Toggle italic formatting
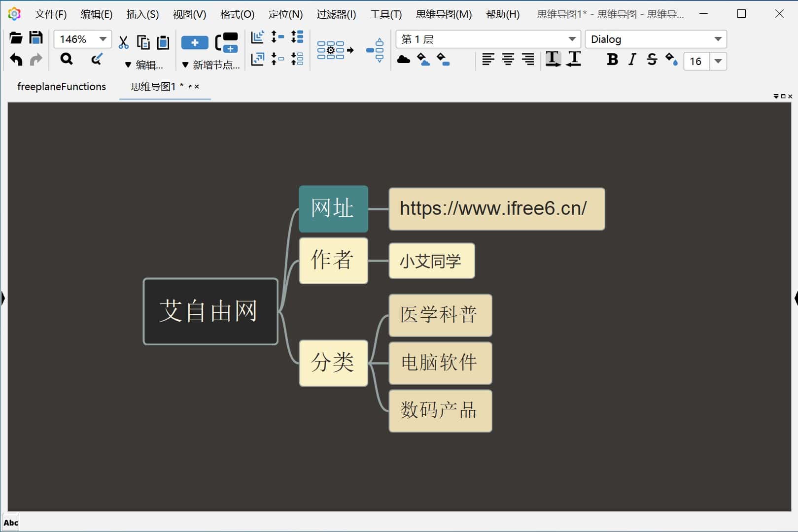This screenshot has height=532, width=798. pyautogui.click(x=632, y=60)
